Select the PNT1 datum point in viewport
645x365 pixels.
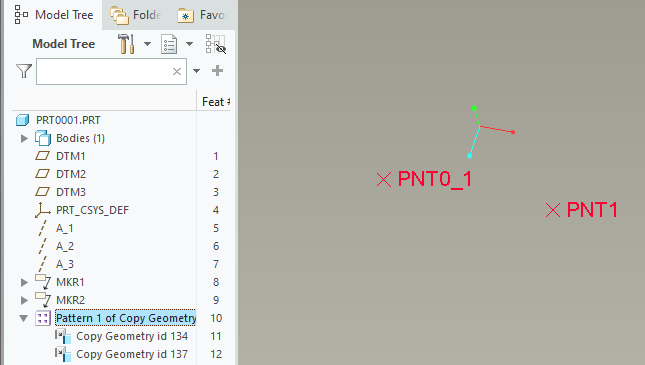(x=553, y=210)
